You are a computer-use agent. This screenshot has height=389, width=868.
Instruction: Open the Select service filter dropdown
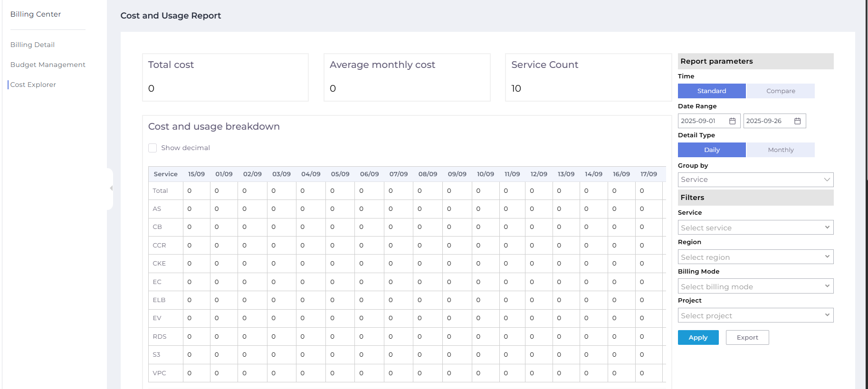point(755,228)
